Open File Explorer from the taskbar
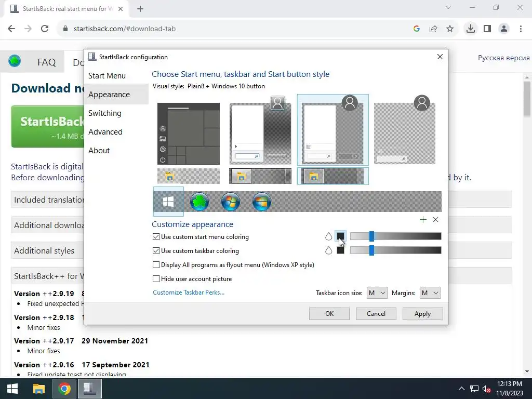The image size is (532, 399). click(38, 389)
